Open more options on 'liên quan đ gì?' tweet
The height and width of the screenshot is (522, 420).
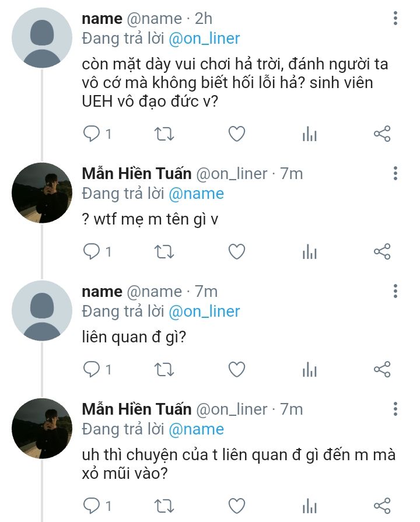click(x=395, y=291)
